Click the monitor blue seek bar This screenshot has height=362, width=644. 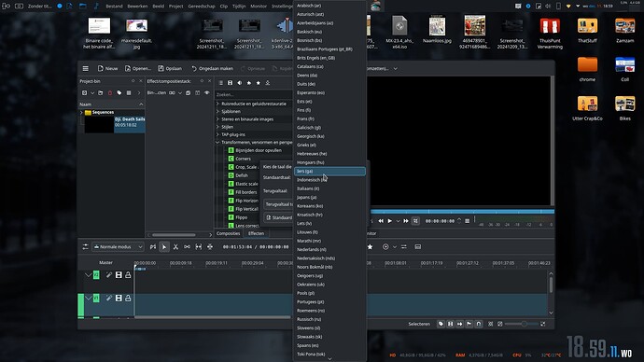(x=462, y=212)
